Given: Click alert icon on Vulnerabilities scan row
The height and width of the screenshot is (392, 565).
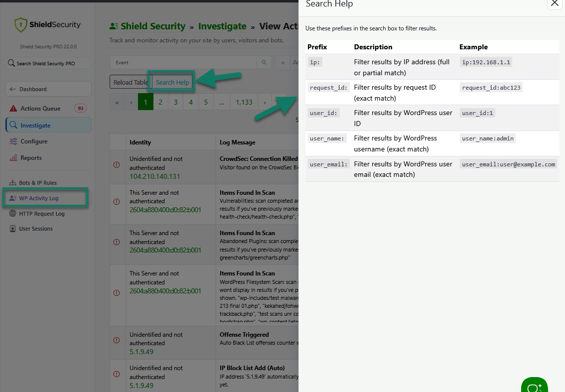Looking at the screenshot, I should 117,202.
